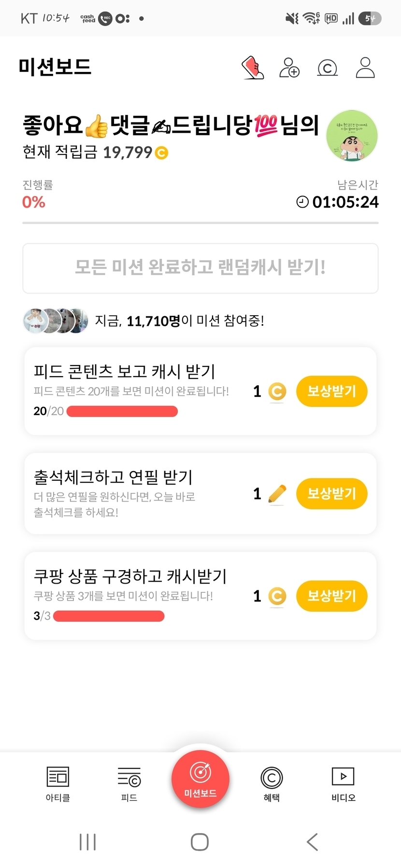Claim reward for 피드 콘텐츠 mission
This screenshot has width=401, height=868.
pos(331,391)
